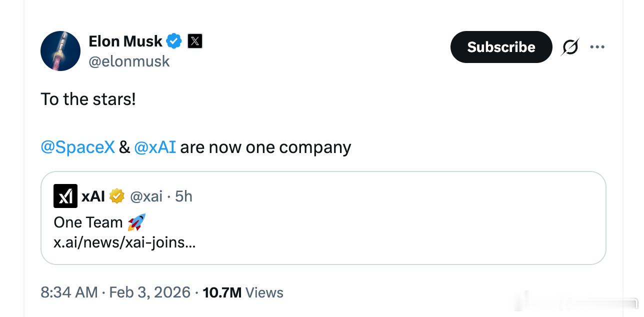Click the rocket emoji after One Team
The height and width of the screenshot is (317, 644).
(136, 222)
